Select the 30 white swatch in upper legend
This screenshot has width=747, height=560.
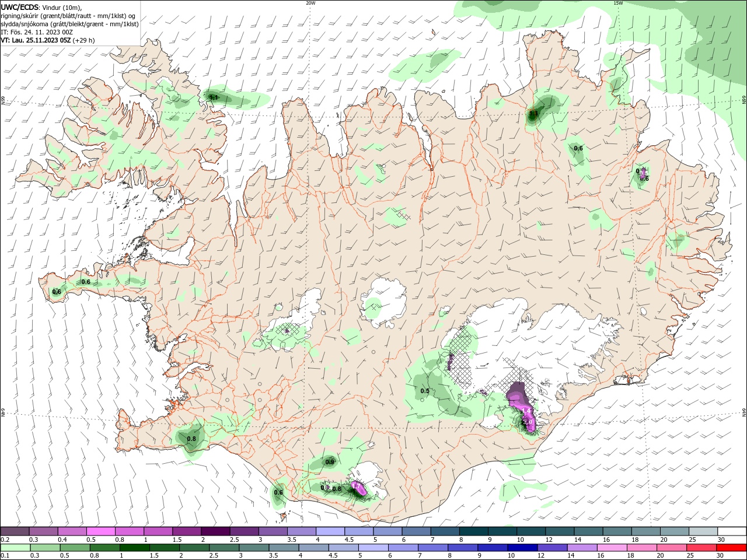coord(732,531)
